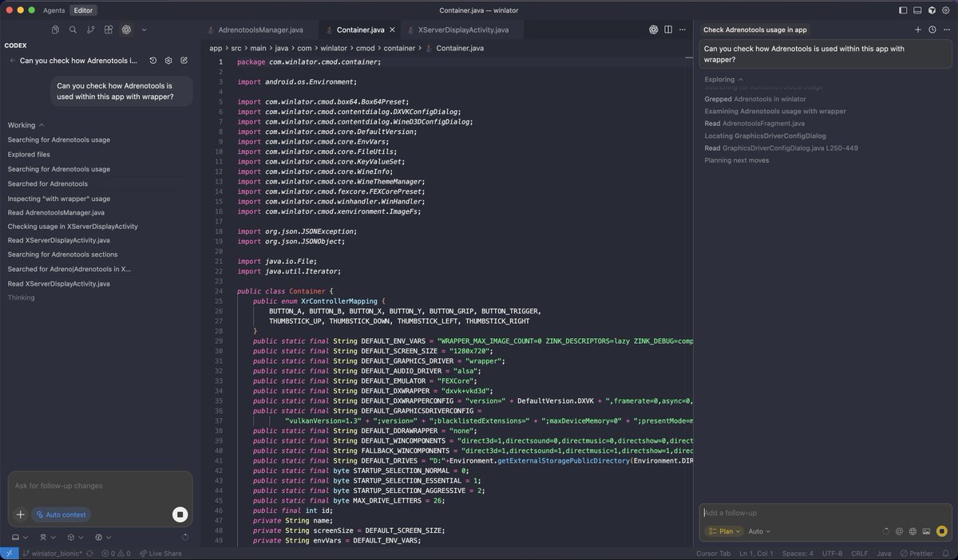
Task: Click Live Share in the status bar
Action: tap(160, 553)
